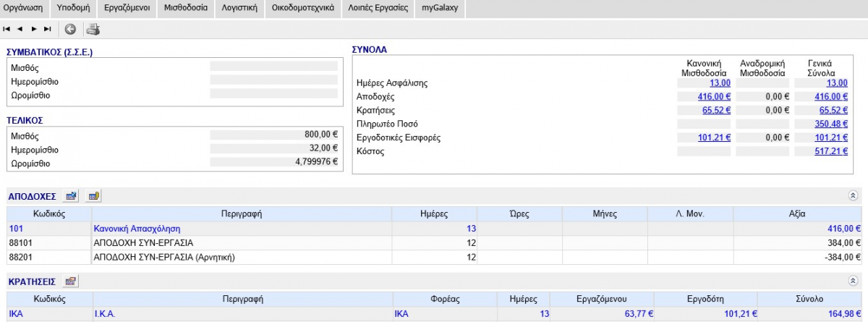Jump to the last record
Image resolution: width=868 pixels, height=322 pixels.
point(48,29)
